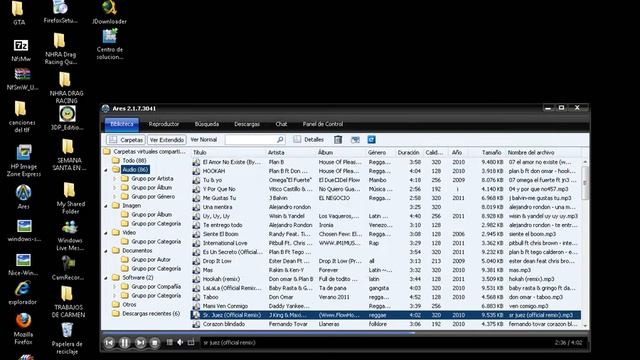Switch to the Biblioteca tab
640x360 pixels.
tap(122, 124)
